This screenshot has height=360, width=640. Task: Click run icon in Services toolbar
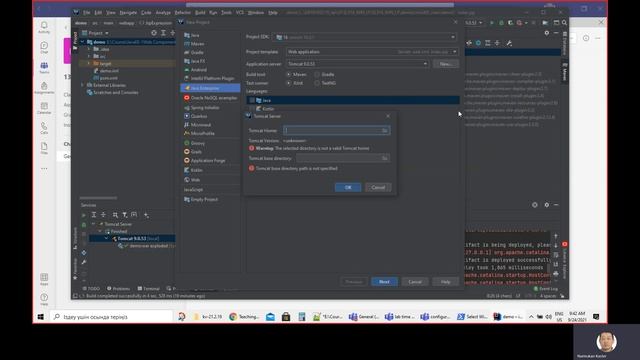click(x=84, y=215)
